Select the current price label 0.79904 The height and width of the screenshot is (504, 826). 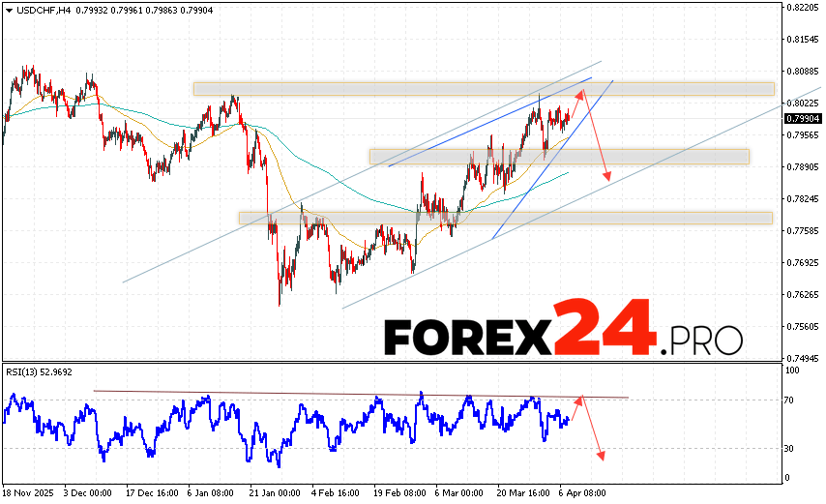coord(803,118)
